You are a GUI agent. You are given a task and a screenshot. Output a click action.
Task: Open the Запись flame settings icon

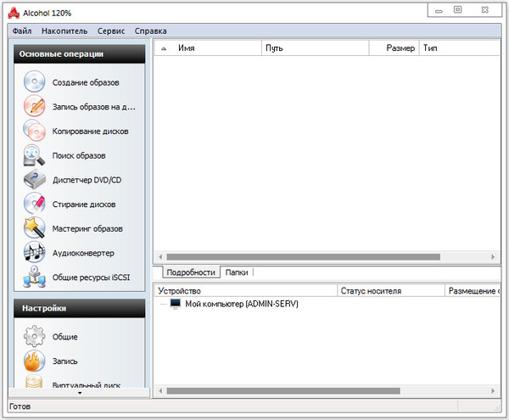click(x=34, y=361)
